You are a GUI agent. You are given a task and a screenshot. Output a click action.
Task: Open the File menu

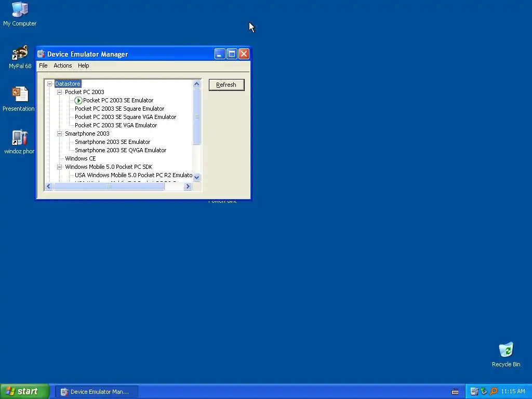click(43, 65)
